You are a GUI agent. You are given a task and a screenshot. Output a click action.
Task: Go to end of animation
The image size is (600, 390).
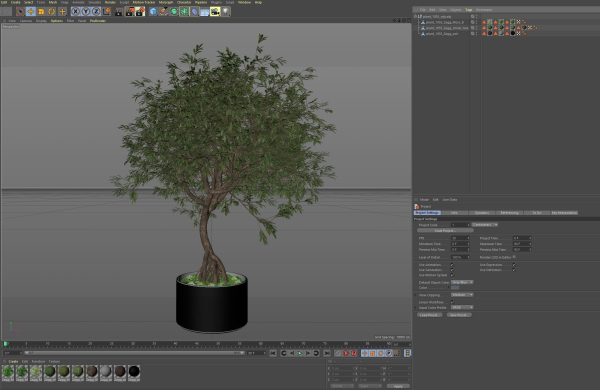pos(327,353)
